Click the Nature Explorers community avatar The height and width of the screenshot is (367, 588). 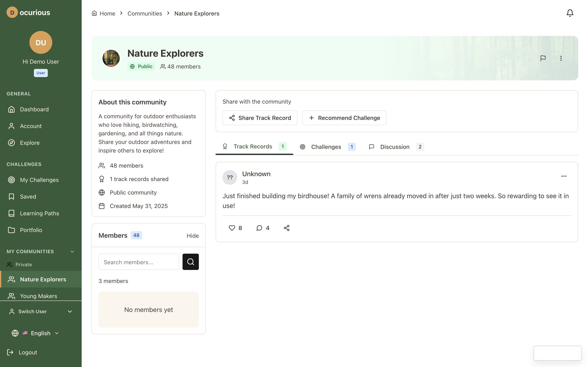(111, 58)
